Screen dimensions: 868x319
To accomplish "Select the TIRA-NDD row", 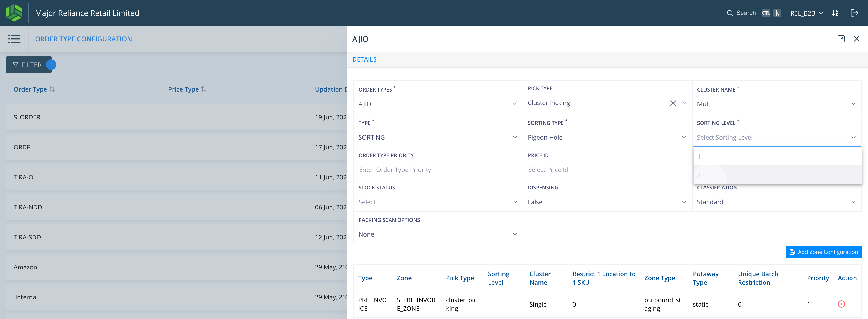I will [x=176, y=207].
